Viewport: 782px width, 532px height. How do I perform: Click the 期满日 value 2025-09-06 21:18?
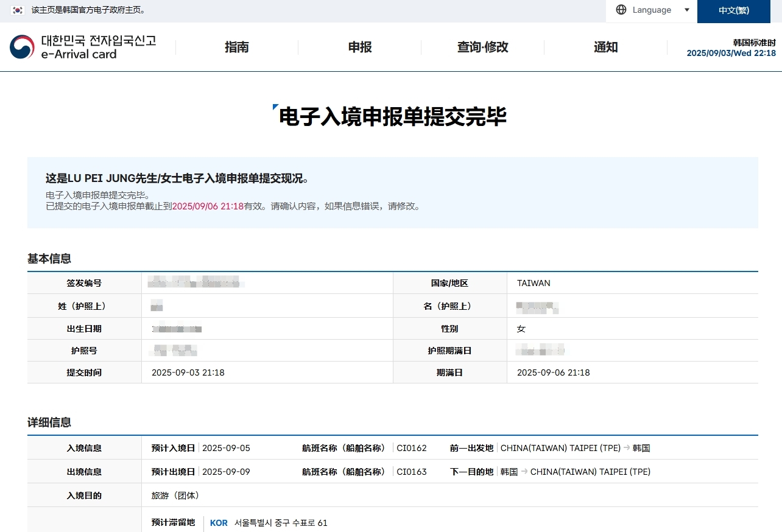click(553, 373)
